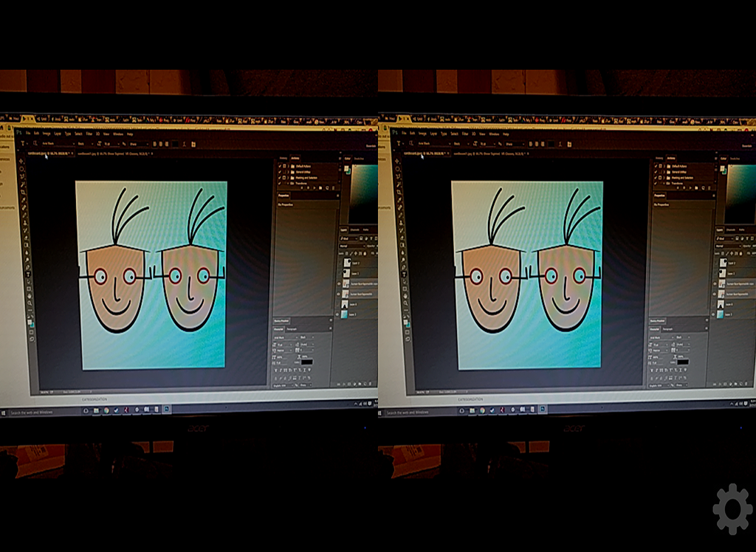Open layer Kind filter dropdown in left view

[x=348, y=238]
